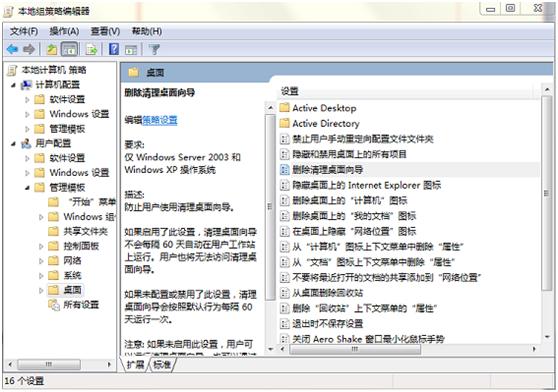Select Windows 设置 under 用户配置
The height and width of the screenshot is (392, 558).
(79, 173)
